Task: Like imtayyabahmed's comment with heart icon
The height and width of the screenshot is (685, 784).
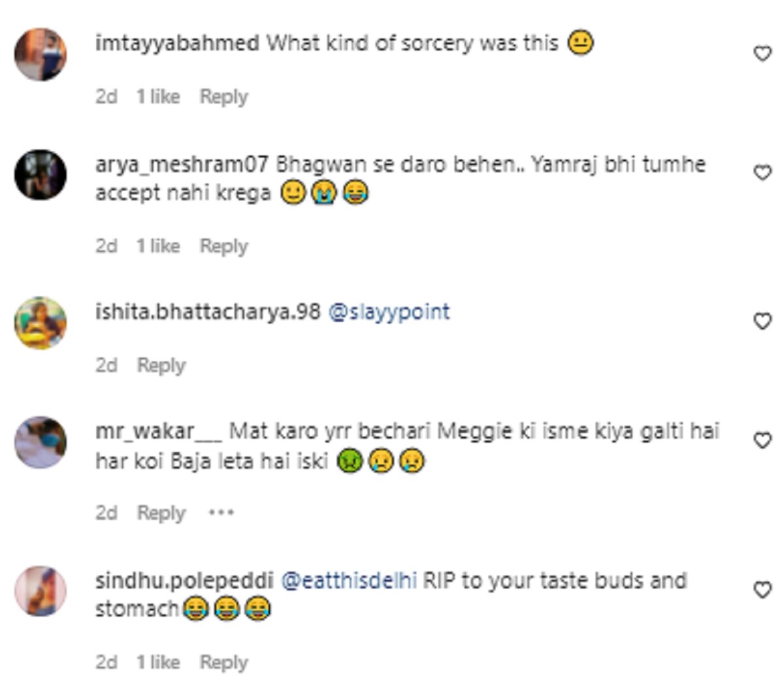Action: coord(762,54)
